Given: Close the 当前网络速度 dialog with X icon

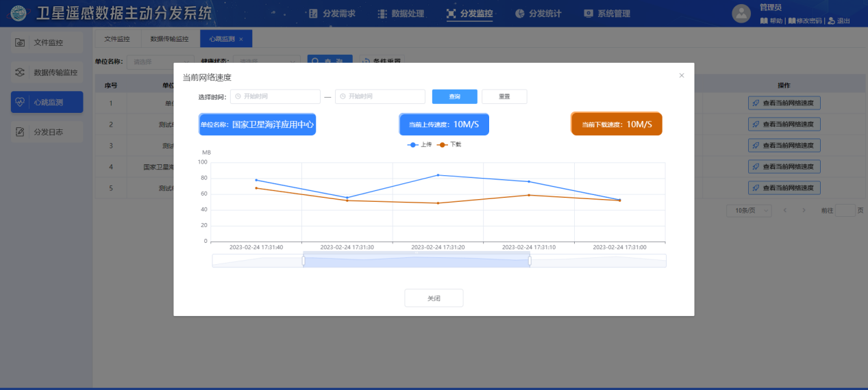Looking at the screenshot, I should pyautogui.click(x=681, y=75).
